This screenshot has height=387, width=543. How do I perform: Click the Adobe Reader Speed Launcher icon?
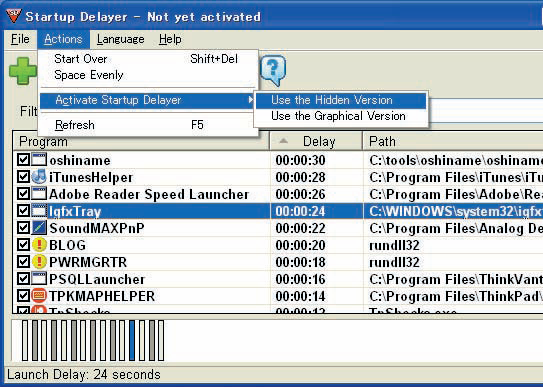[x=39, y=194]
